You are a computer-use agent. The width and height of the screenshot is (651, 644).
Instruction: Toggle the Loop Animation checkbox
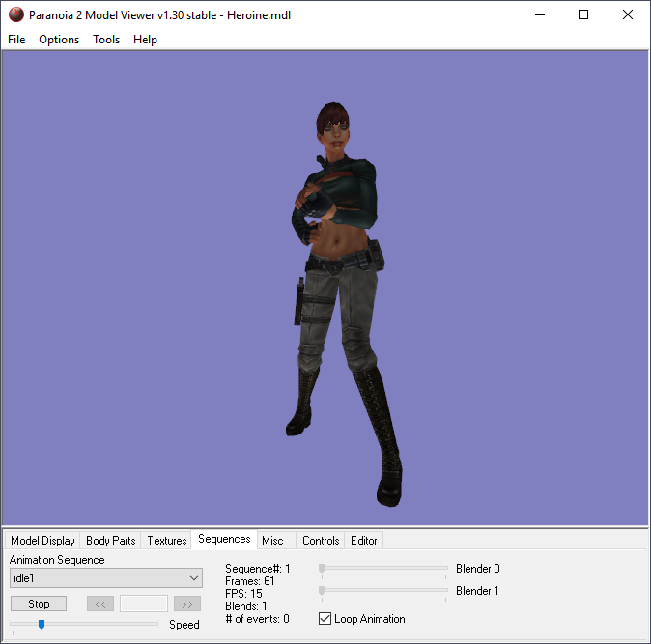[x=325, y=619]
